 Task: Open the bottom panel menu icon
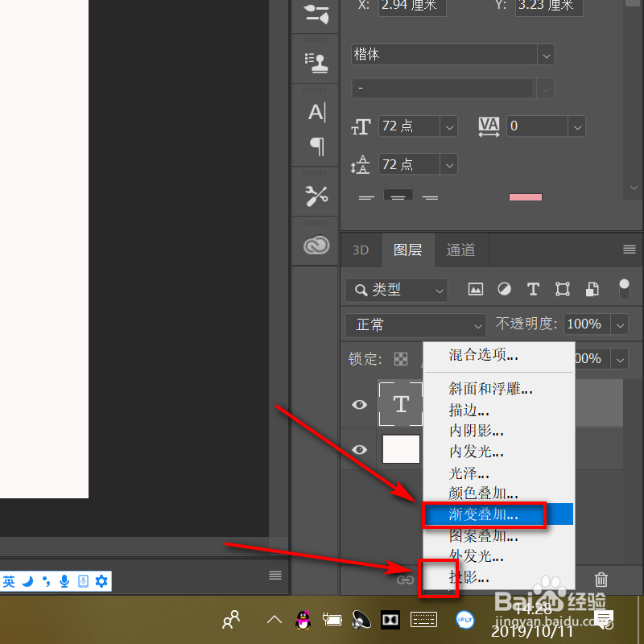click(275, 576)
